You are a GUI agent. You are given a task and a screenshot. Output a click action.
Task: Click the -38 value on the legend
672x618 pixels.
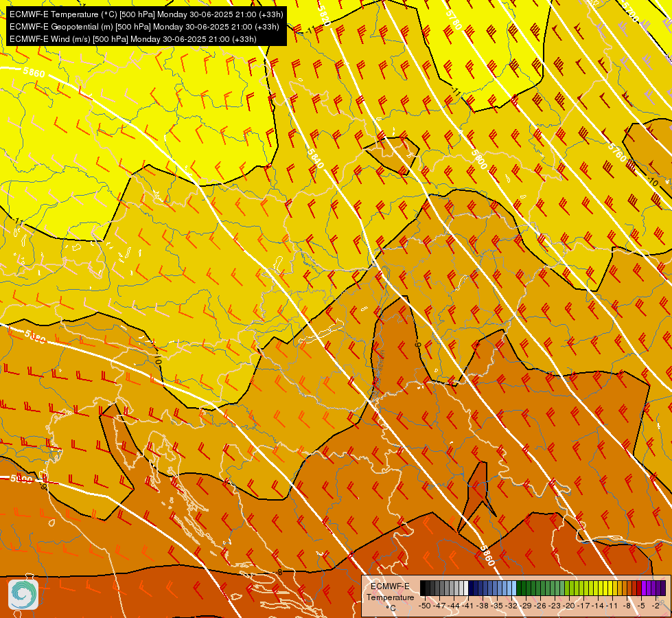(x=482, y=606)
